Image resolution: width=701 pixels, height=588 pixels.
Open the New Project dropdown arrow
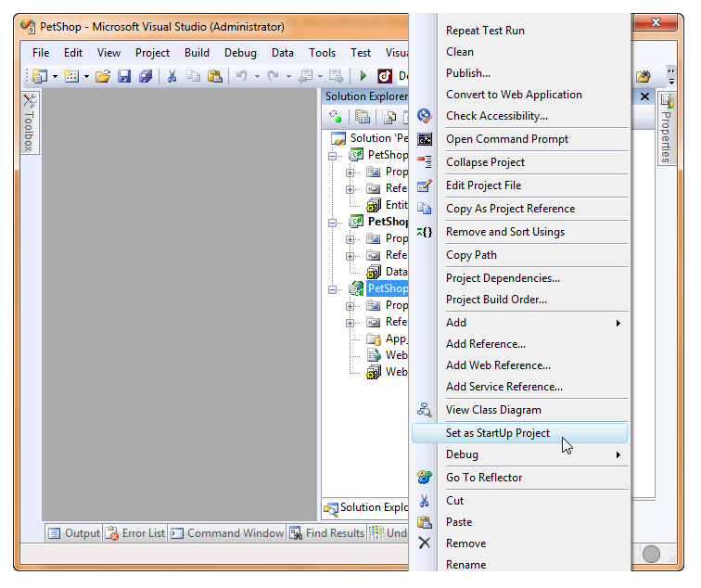tap(55, 76)
